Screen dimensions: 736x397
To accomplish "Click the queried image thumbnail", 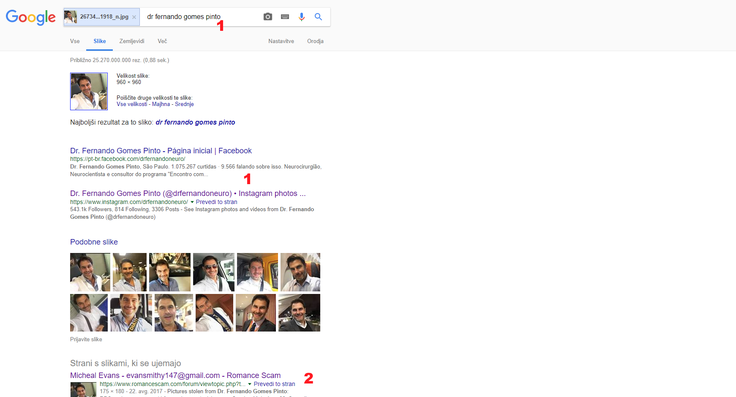I will (x=89, y=91).
